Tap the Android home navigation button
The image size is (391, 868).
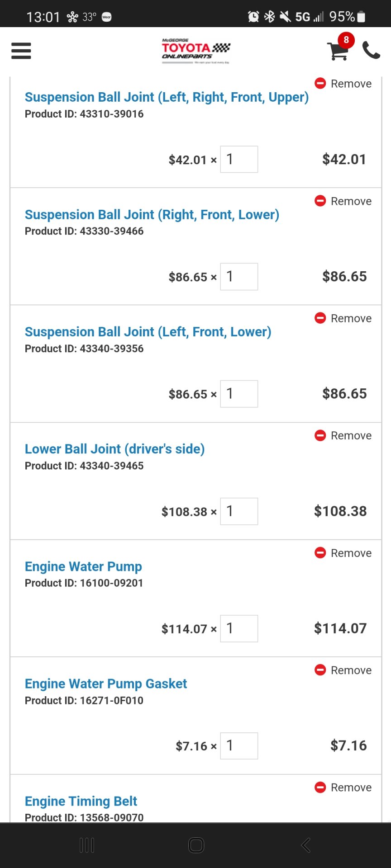tap(196, 845)
